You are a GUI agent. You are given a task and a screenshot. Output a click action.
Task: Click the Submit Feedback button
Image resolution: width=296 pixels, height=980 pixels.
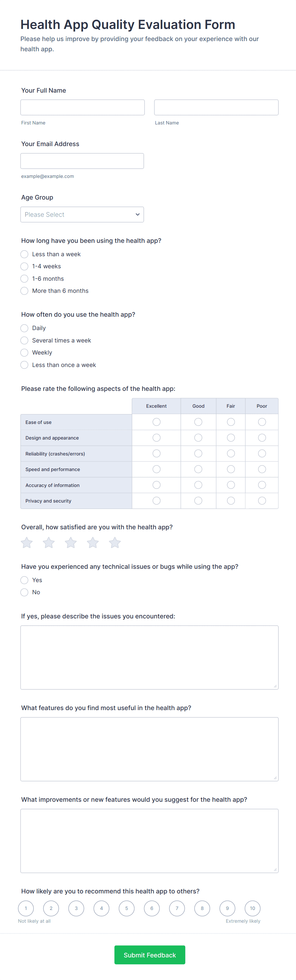150,955
